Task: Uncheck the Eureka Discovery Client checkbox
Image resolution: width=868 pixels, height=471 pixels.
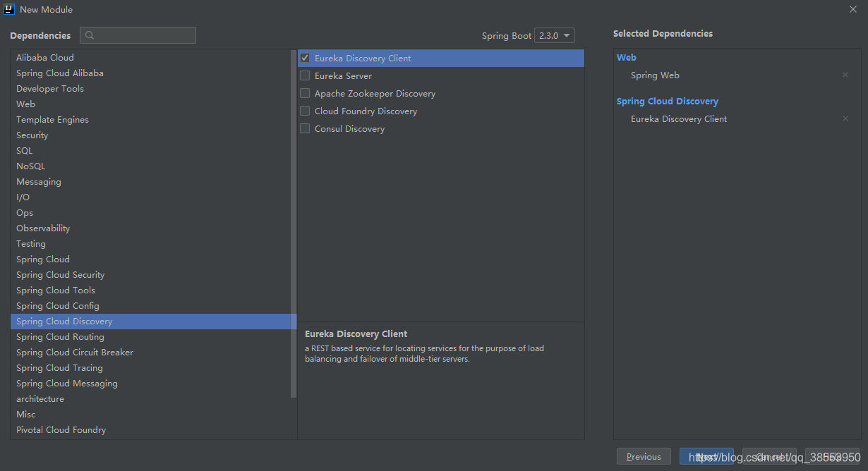Action: click(x=305, y=59)
